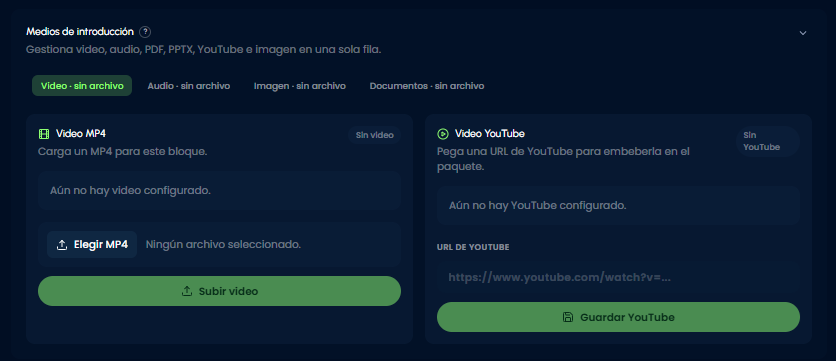
Task: Go to Documentos · sin archivo tab
Action: [x=427, y=86]
